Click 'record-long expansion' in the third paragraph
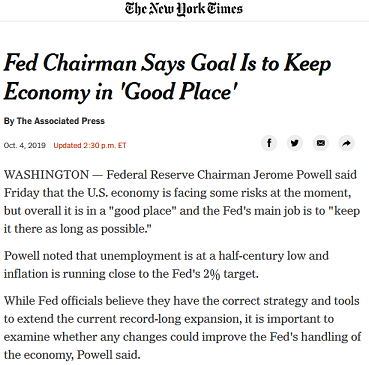The image size is (369, 365). point(179,319)
